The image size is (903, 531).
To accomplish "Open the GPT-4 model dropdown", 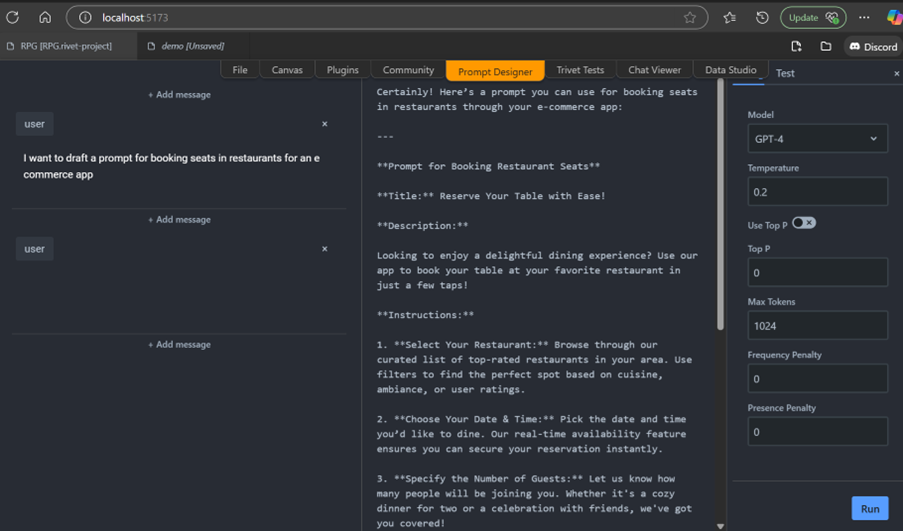I will (817, 139).
